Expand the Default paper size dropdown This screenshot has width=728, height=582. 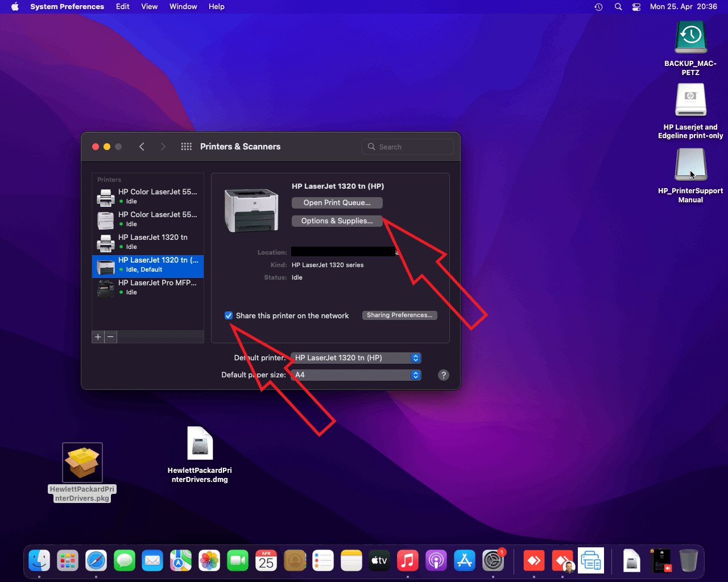[356, 375]
